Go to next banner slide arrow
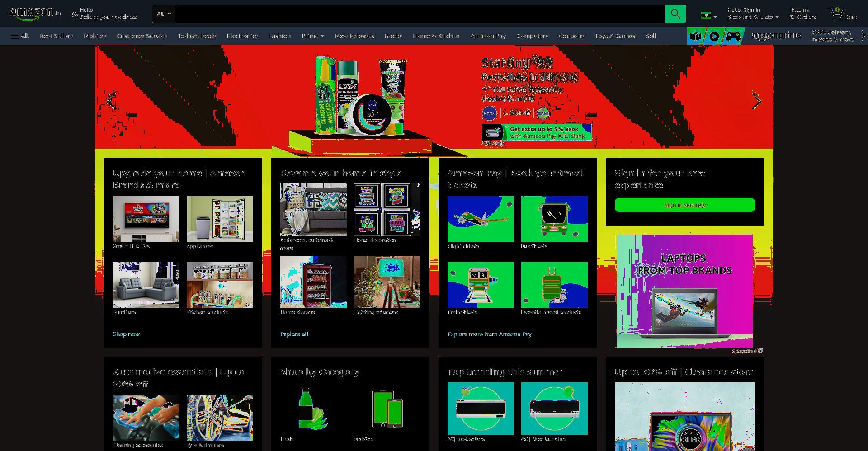This screenshot has width=868, height=451. point(757,100)
